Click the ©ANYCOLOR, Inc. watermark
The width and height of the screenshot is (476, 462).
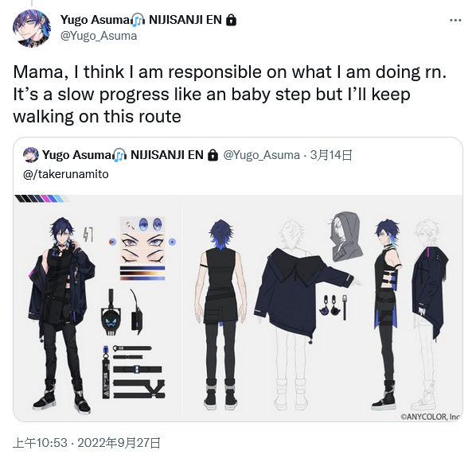(x=430, y=417)
